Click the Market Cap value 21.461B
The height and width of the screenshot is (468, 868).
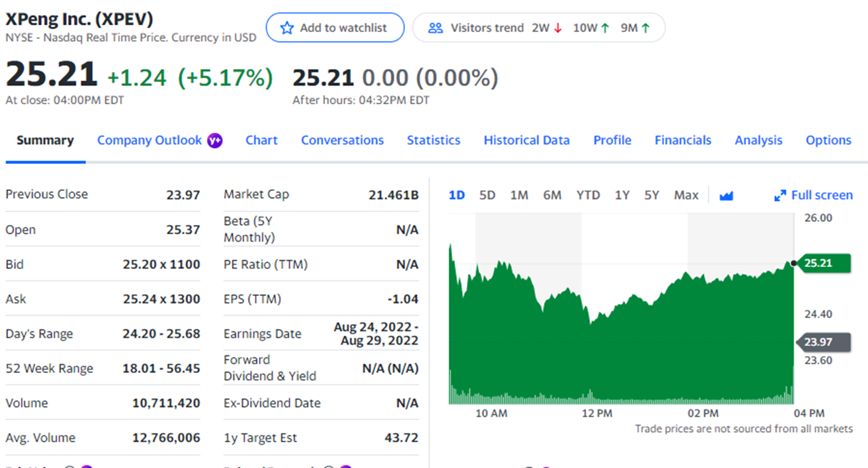pyautogui.click(x=393, y=195)
